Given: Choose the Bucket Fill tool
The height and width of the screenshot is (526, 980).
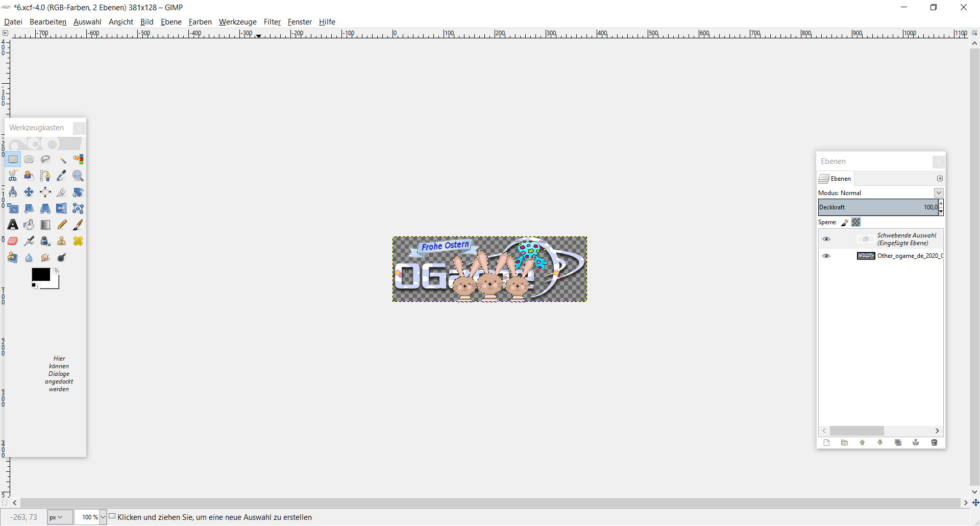Looking at the screenshot, I should (29, 225).
